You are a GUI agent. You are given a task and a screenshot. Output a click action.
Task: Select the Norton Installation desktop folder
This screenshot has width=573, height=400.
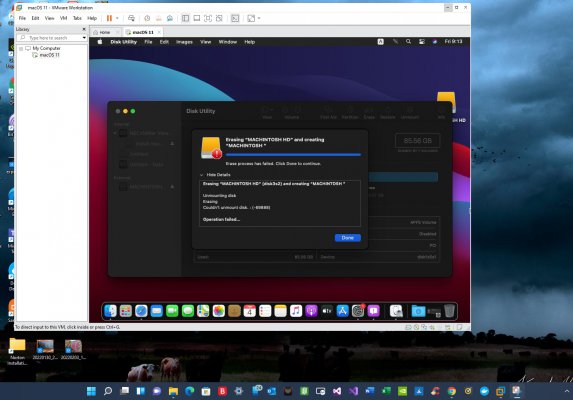click(17, 351)
